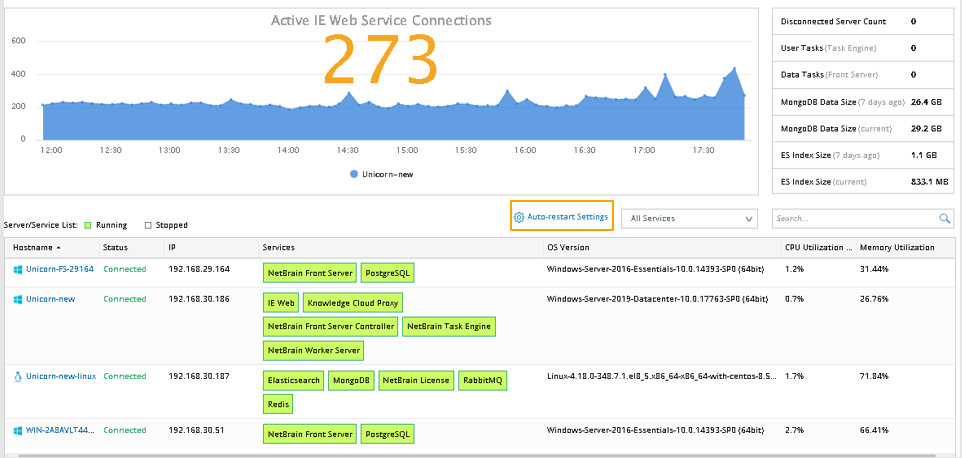Viewport: 962px width, 458px height.
Task: Click the Redis service tag
Action: [x=278, y=404]
